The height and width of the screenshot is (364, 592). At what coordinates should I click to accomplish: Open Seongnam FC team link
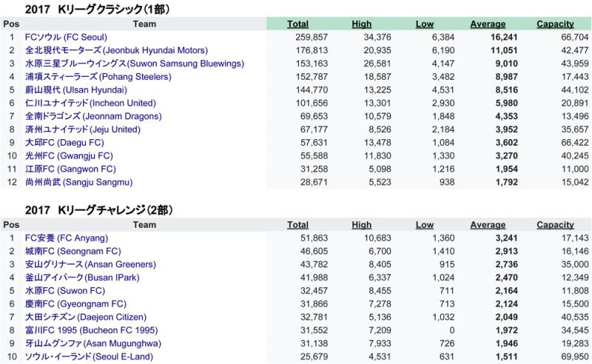(x=73, y=251)
